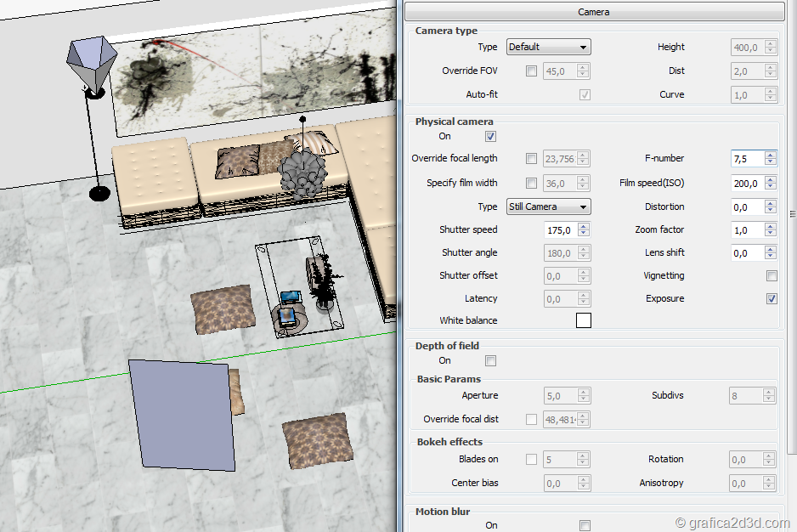Click the Lens shift spinner arrows
797x532 pixels.
tap(770, 253)
